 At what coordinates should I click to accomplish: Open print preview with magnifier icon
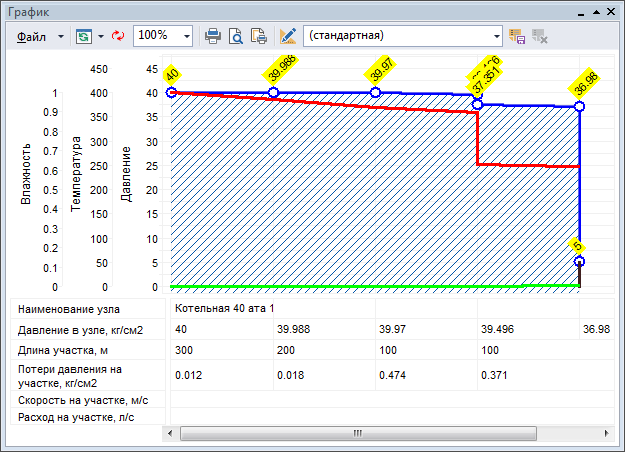[x=236, y=35]
